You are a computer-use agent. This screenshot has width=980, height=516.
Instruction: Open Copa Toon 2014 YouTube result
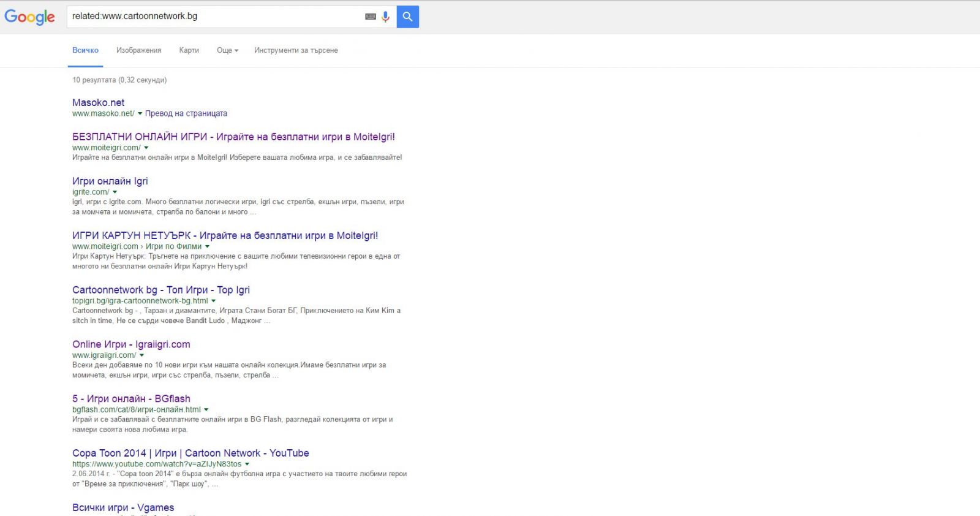coord(190,453)
